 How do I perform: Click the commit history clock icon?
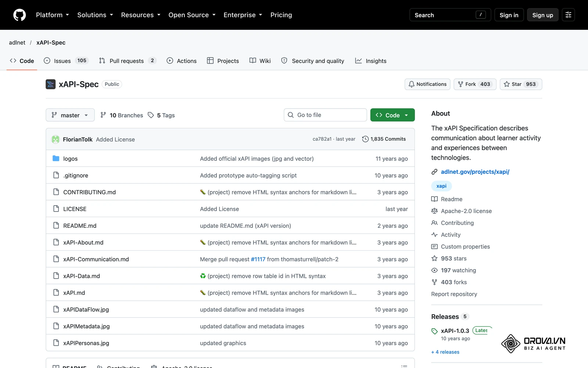[x=365, y=139]
